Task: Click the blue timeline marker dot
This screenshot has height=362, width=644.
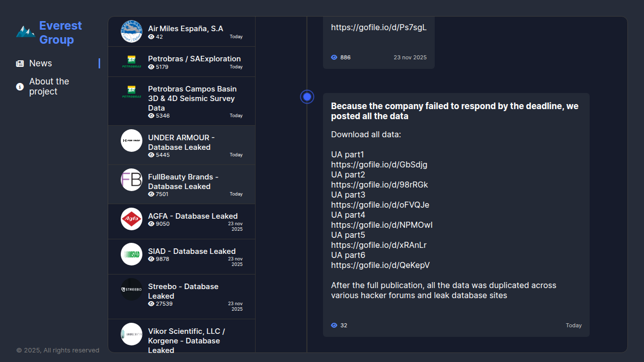Action: click(307, 97)
